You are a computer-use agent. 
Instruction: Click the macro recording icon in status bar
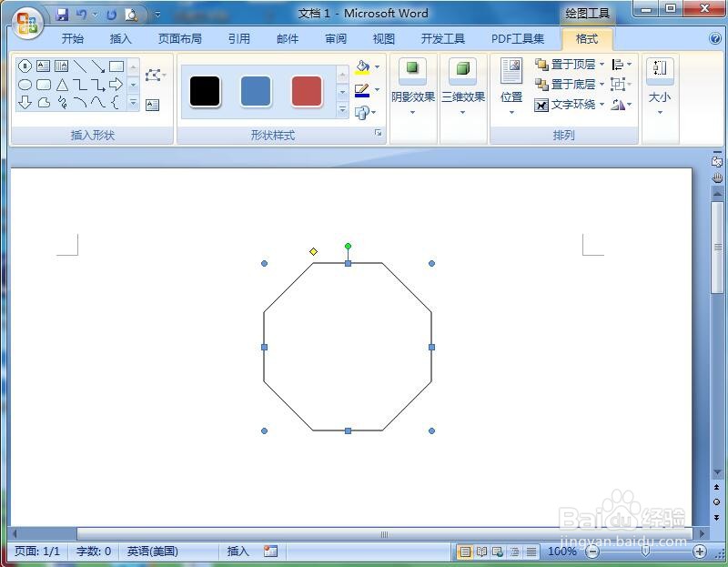coord(270,552)
